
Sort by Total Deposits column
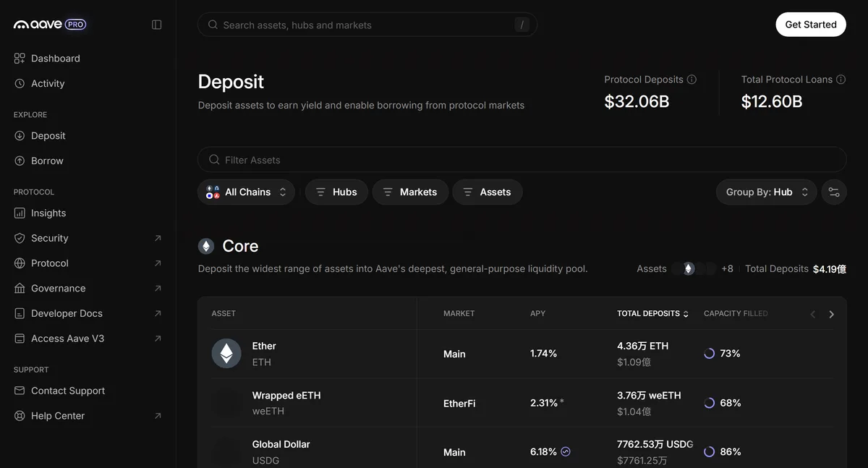[652, 314]
